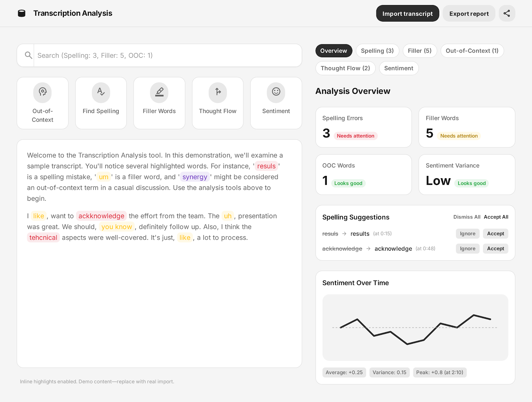Click the Transcription Analysis logo icon
Image resolution: width=532 pixels, height=402 pixels.
[x=21, y=13]
